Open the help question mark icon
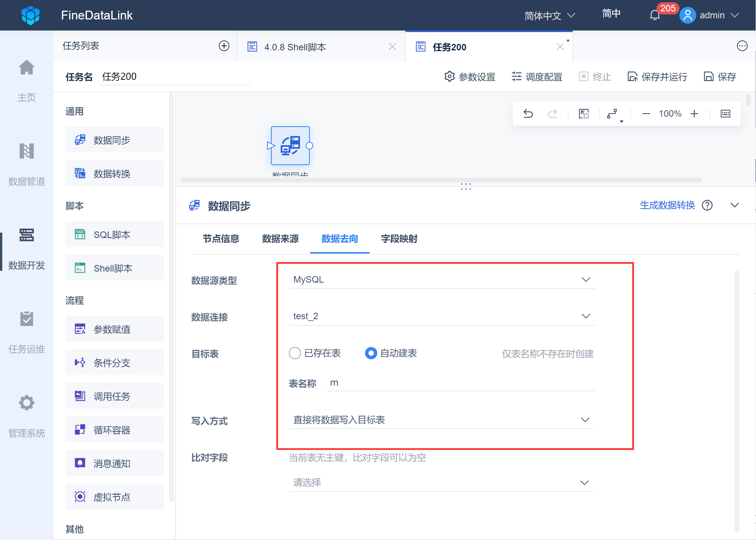 pyautogui.click(x=707, y=205)
